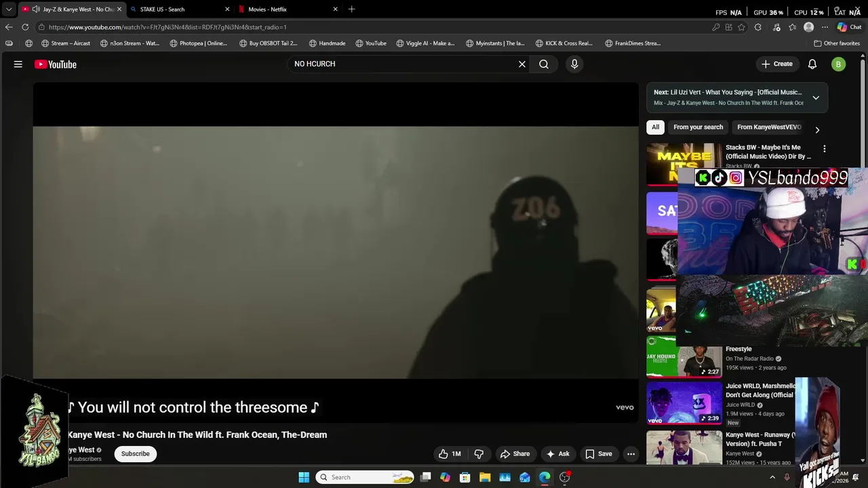The width and height of the screenshot is (868, 488).
Task: Open the browser tab list dropdown
Action: [9, 9]
